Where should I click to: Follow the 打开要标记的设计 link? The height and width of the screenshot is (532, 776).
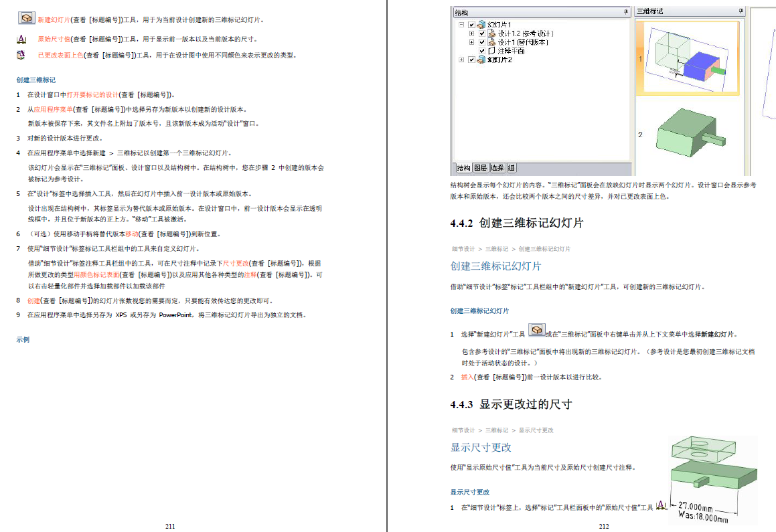92,94
